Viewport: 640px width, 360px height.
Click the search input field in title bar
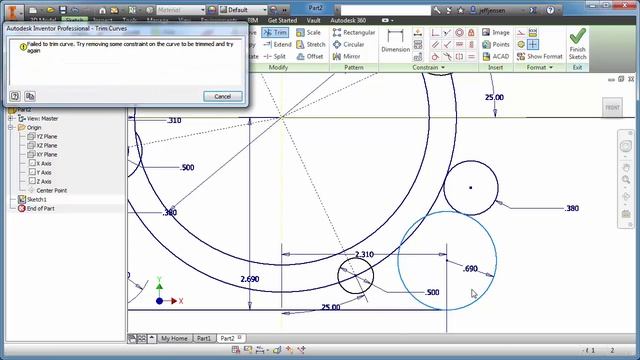click(385, 10)
